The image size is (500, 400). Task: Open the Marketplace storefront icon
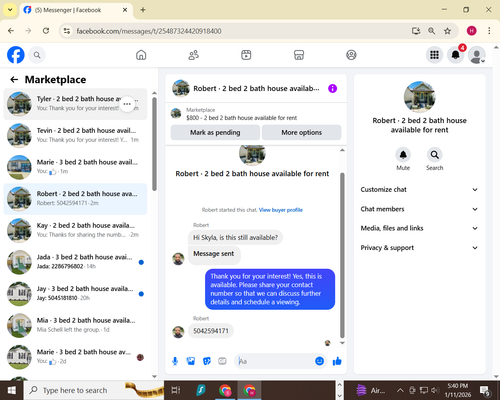click(x=299, y=55)
